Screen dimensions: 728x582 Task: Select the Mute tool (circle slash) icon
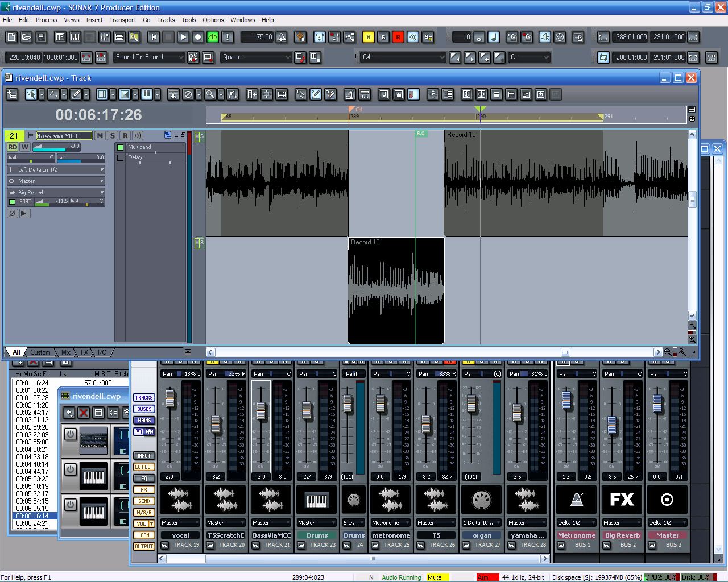(188, 94)
